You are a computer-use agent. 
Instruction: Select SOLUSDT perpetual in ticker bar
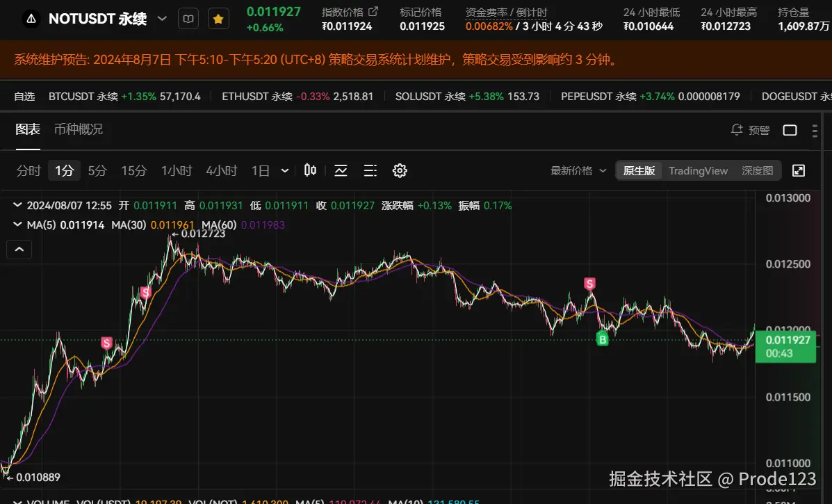pyautogui.click(x=467, y=97)
